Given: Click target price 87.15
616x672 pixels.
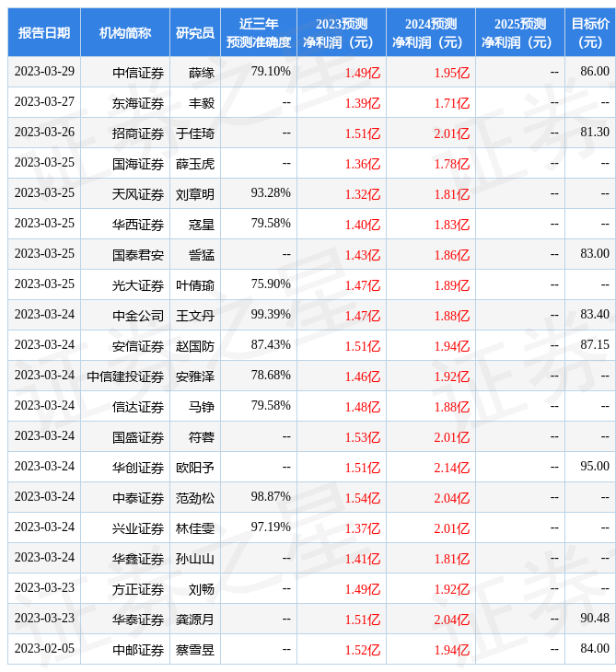Looking at the screenshot, I should point(595,345).
